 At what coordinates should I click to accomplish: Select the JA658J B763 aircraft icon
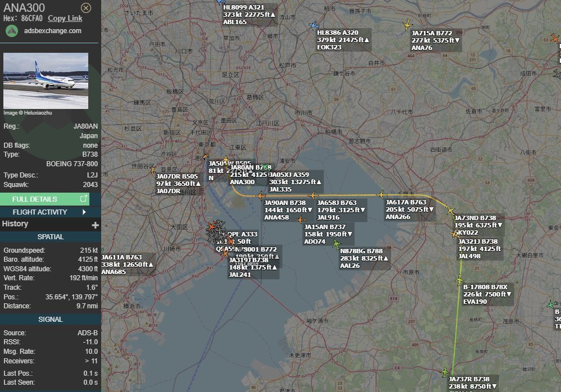tap(313, 195)
